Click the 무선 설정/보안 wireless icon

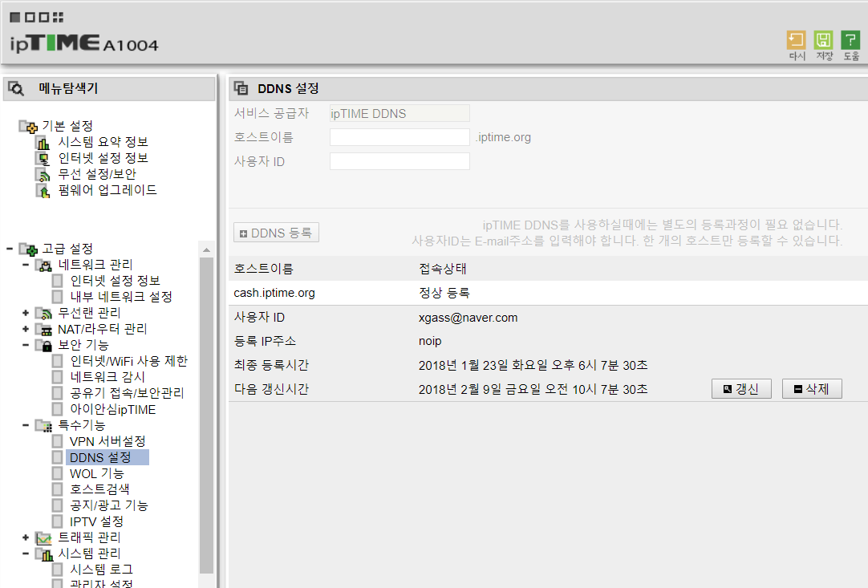point(43,175)
